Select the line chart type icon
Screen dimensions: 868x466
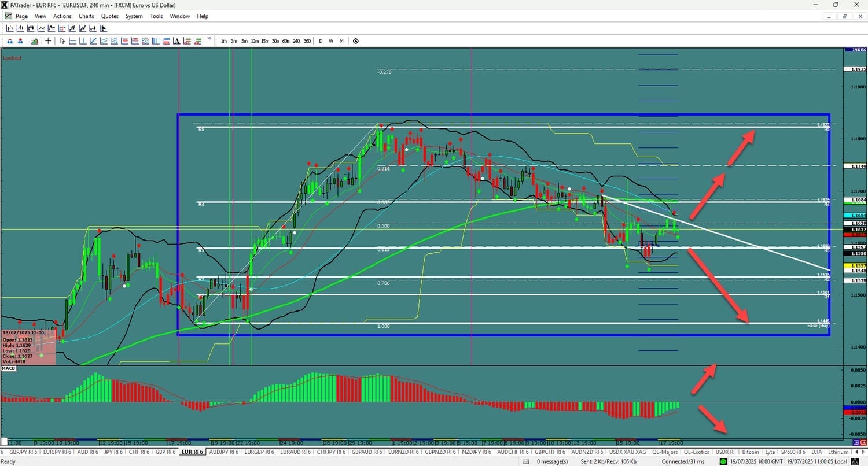41,28
